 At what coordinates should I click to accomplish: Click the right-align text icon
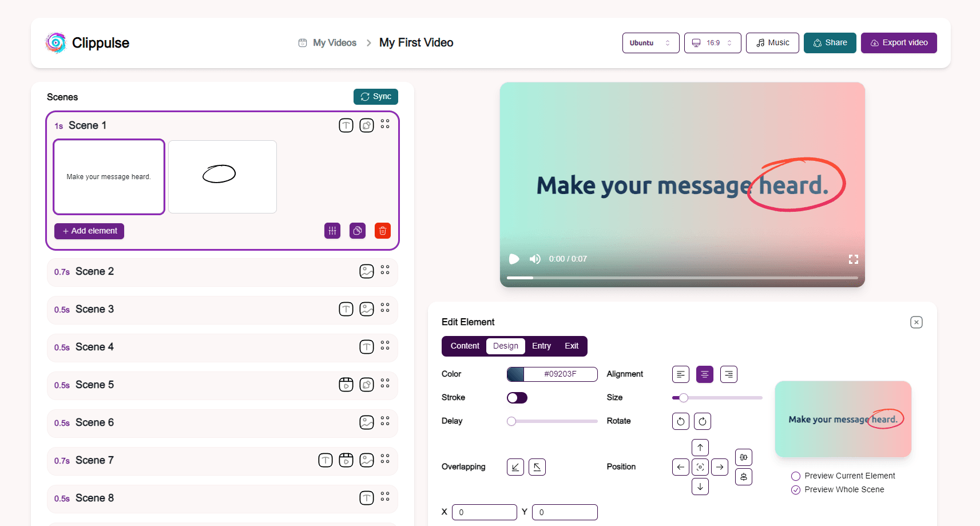(x=728, y=374)
